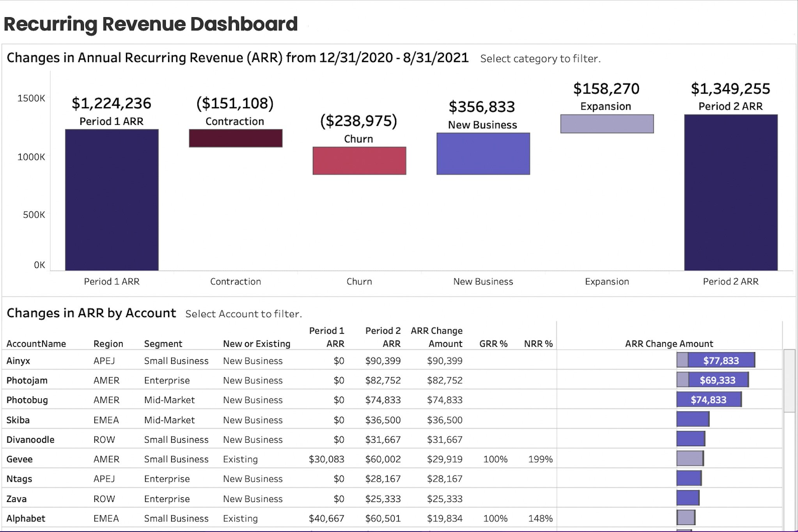Select the light purple Expansion bar

click(x=607, y=124)
